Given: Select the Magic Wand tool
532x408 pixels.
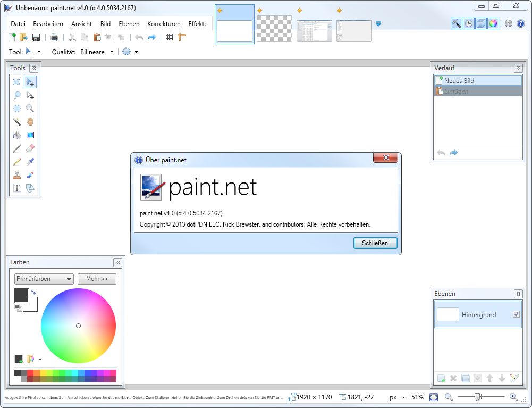Looking at the screenshot, I should coord(16,122).
